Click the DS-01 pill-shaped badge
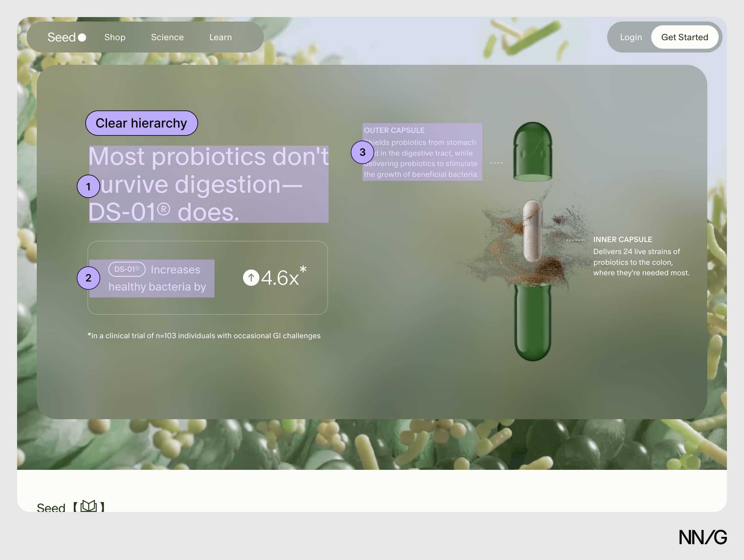744x560 pixels. pyautogui.click(x=126, y=269)
